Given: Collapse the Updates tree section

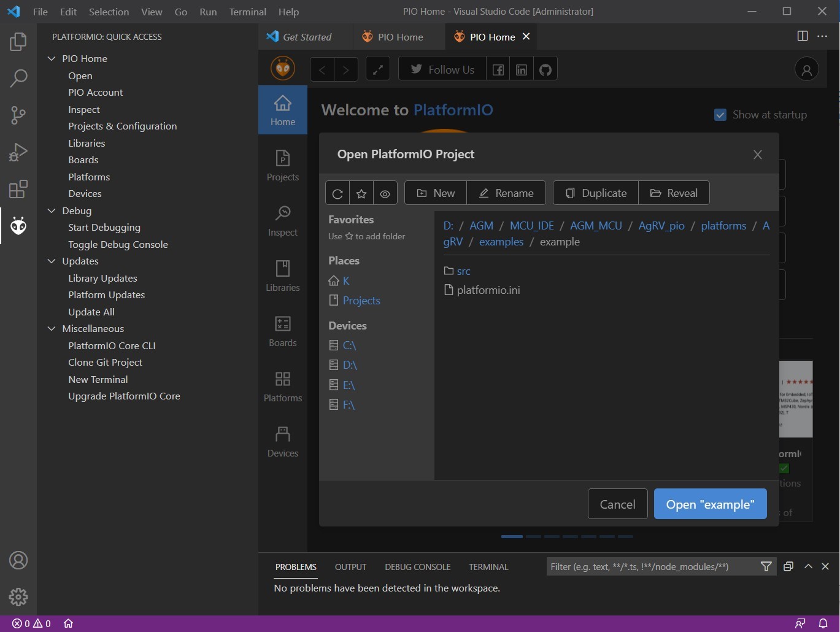Looking at the screenshot, I should pos(52,261).
